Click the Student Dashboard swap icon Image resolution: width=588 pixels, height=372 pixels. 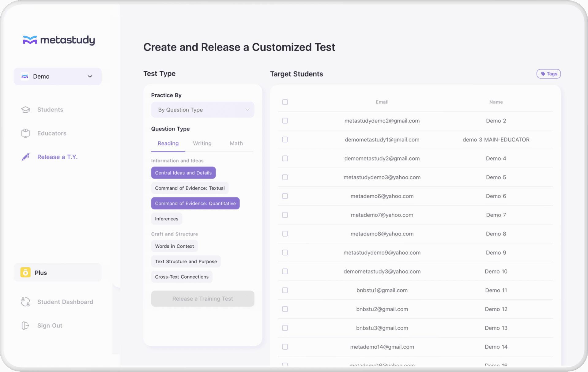[x=26, y=302]
